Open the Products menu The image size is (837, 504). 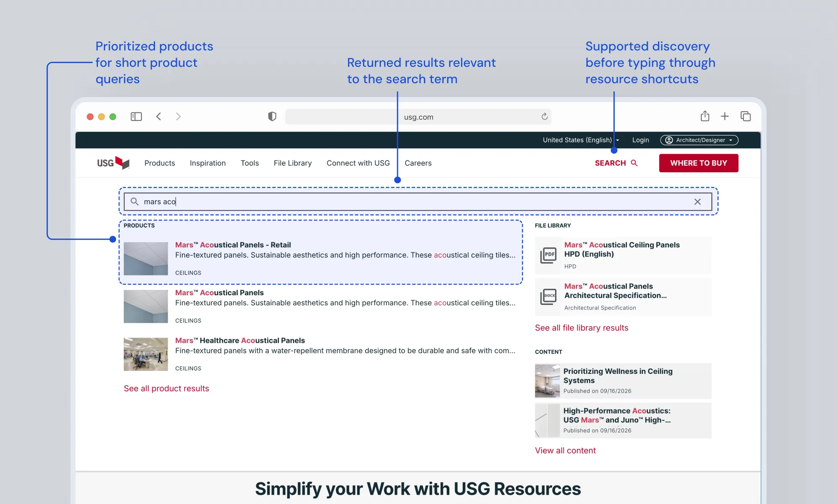[x=160, y=163]
